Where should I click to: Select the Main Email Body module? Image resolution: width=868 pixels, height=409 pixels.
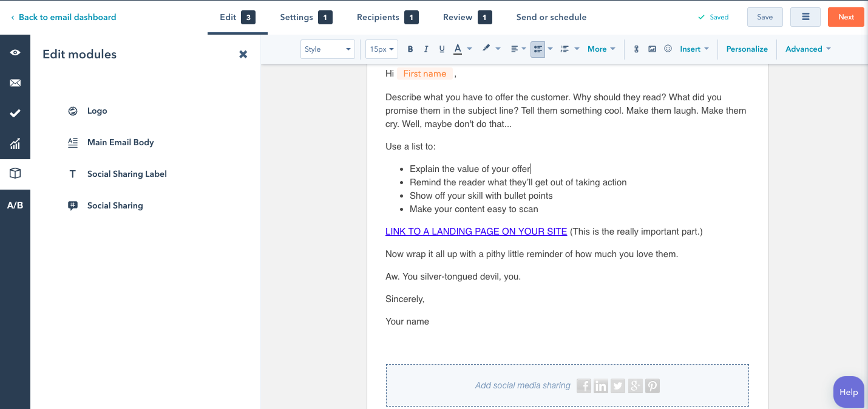click(120, 142)
